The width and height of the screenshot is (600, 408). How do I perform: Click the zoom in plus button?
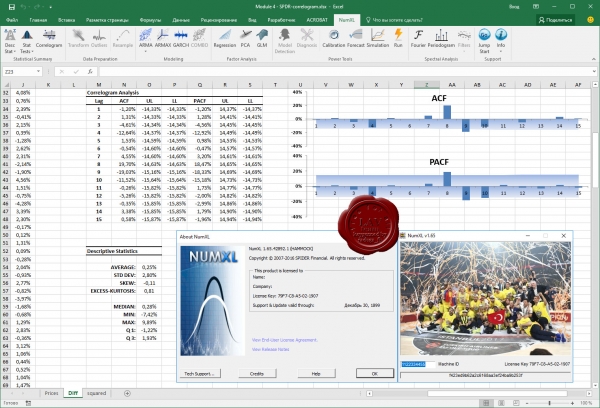point(572,403)
